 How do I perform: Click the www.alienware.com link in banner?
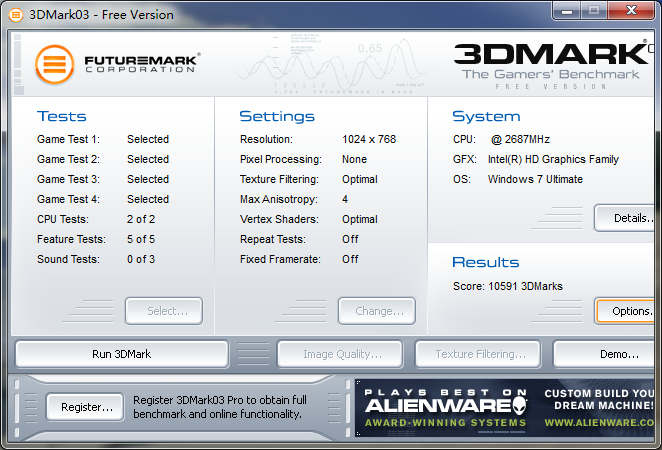coord(599,423)
